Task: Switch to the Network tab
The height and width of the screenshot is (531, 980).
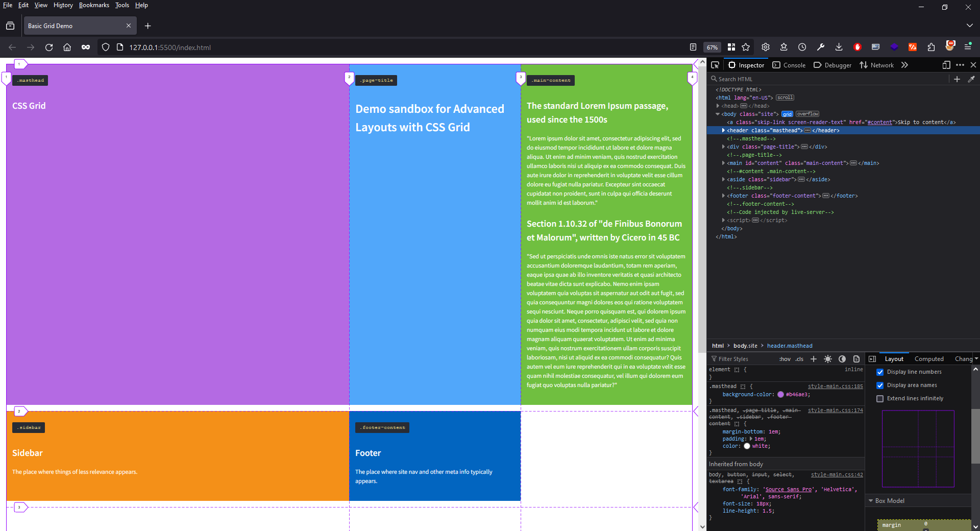Action: pos(877,65)
